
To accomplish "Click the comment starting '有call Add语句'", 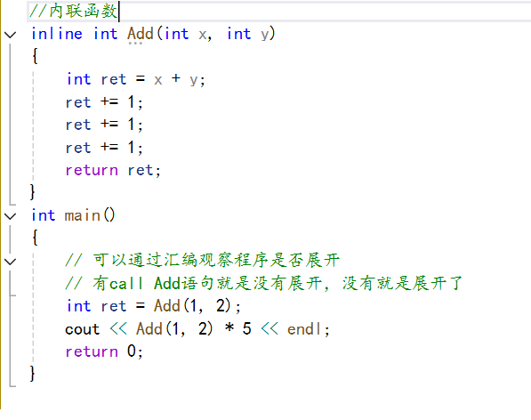I will point(277,283).
